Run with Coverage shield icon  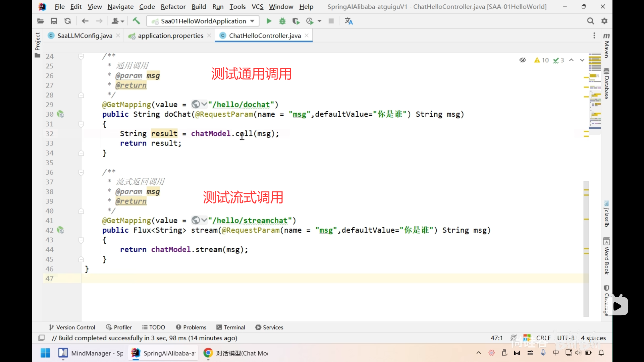click(296, 21)
